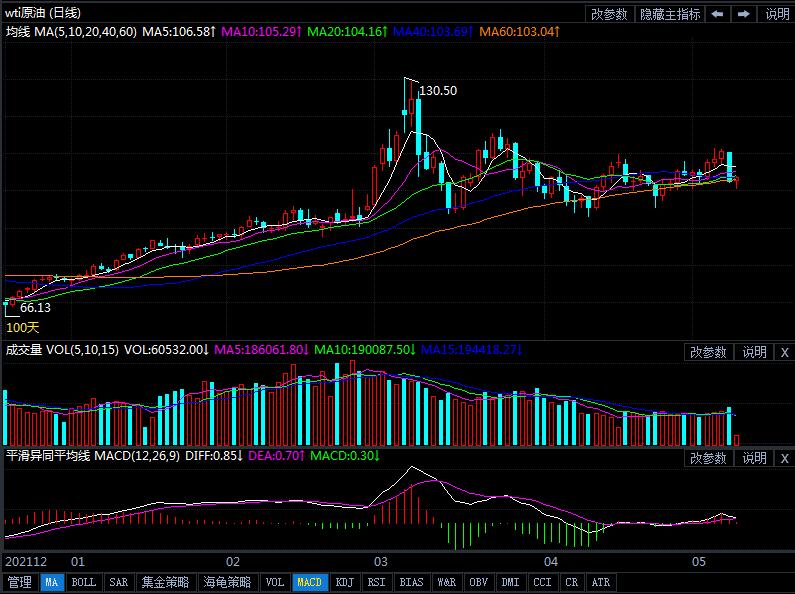Select the 集金策略 tab
795x594 pixels.
165,582
